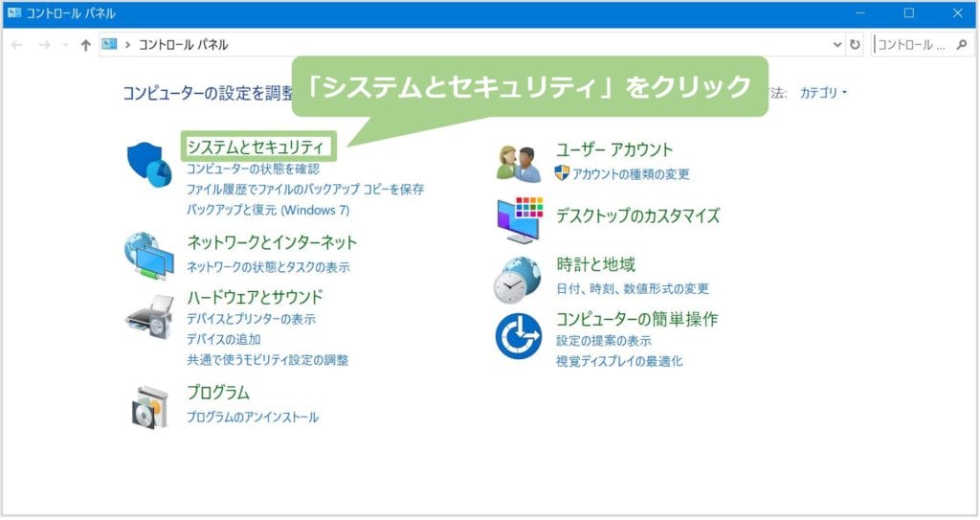
Task: Refresh the Control Panel view
Action: coord(855,44)
